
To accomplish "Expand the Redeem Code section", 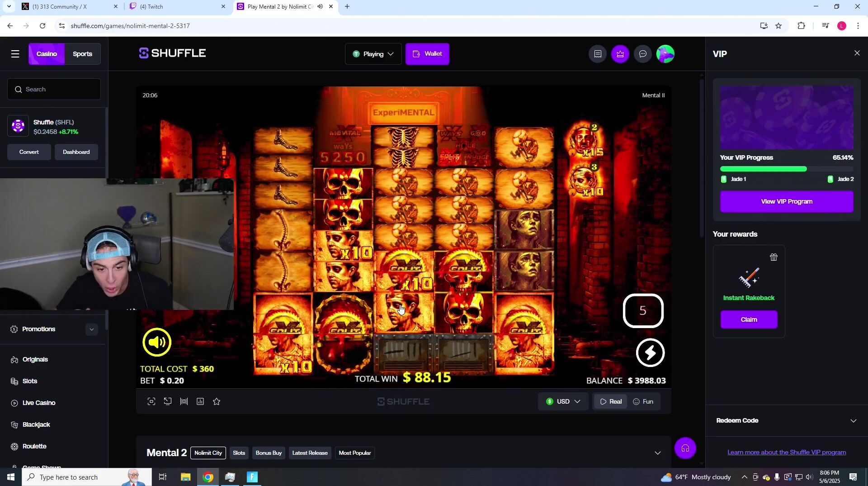I will (x=787, y=420).
